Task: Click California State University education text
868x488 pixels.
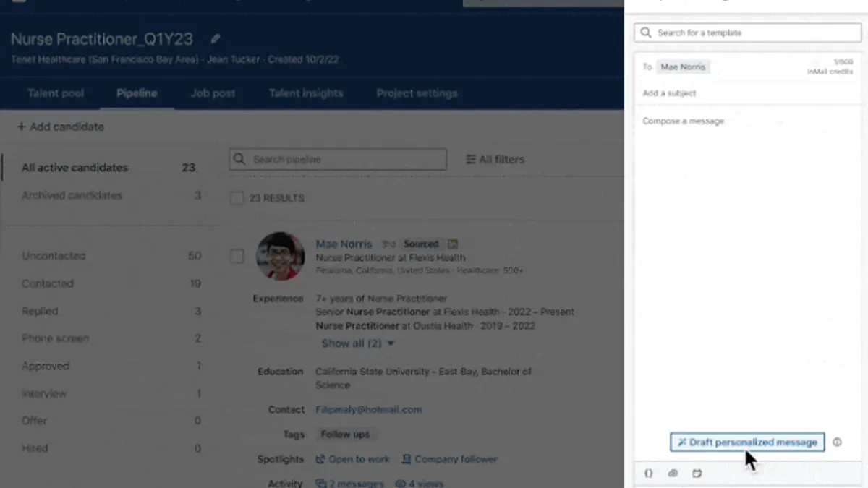Action: pyautogui.click(x=424, y=378)
